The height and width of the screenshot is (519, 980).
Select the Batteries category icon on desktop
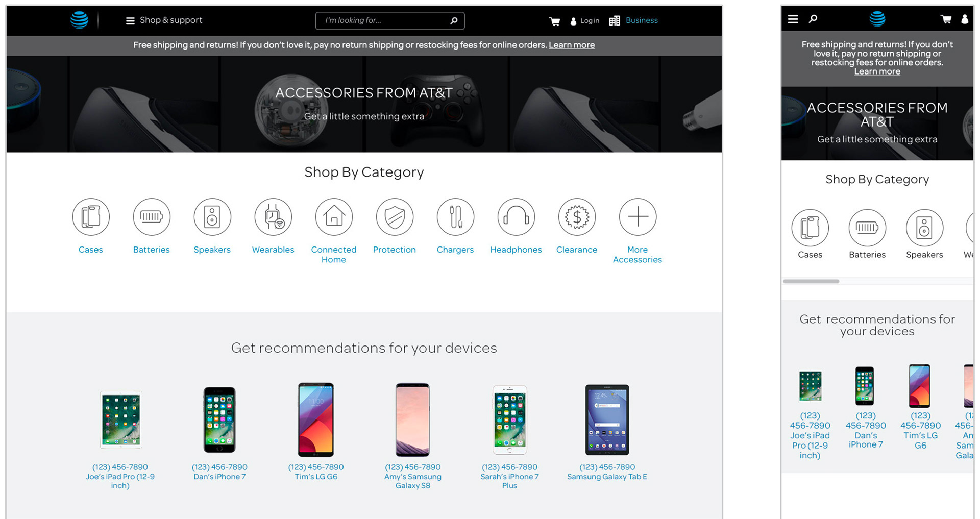coord(152,217)
